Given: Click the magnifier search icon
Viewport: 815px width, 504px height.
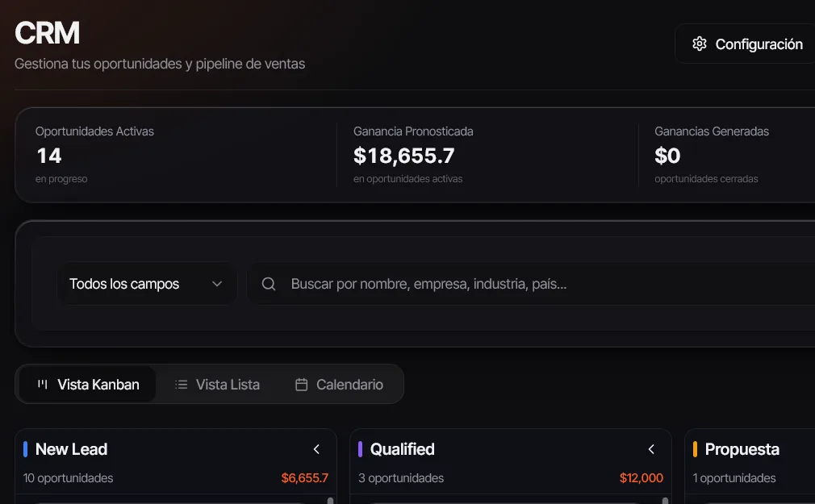Looking at the screenshot, I should coord(268,284).
